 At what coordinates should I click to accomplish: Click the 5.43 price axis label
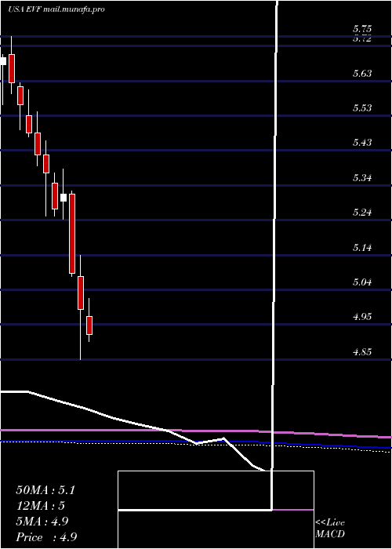[x=362, y=143]
